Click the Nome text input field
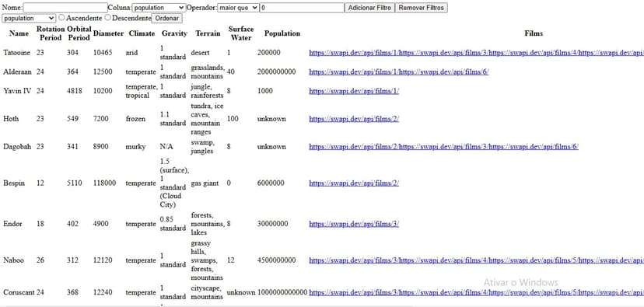644x307 pixels. click(65, 8)
